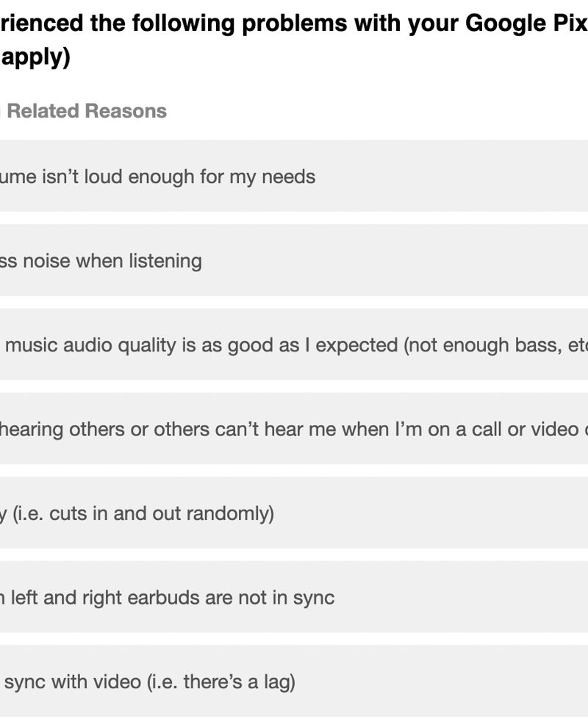The width and height of the screenshot is (588, 728).
Task: Click the survey question heading text
Action: click(x=294, y=24)
